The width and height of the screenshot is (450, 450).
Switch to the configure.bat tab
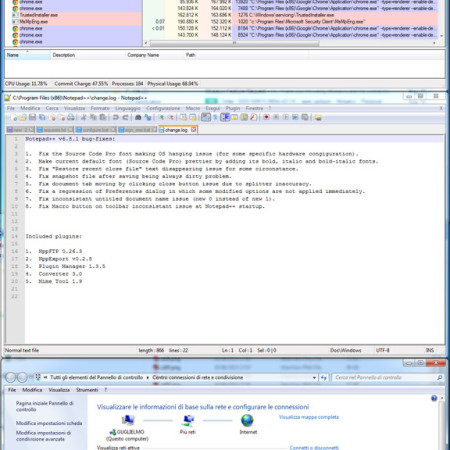pos(95,130)
